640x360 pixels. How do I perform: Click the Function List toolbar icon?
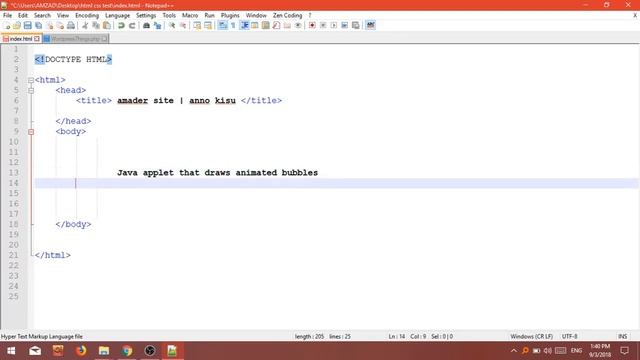[276, 25]
